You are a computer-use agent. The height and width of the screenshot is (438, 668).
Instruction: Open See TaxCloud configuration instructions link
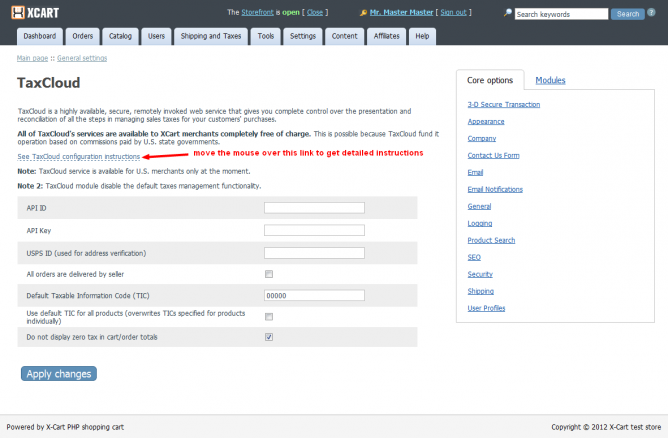(x=79, y=157)
